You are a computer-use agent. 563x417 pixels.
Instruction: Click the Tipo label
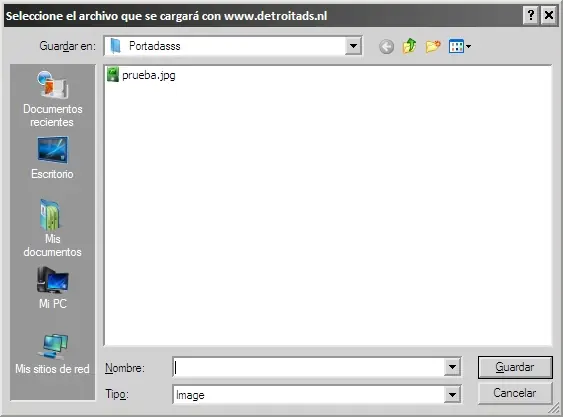tap(117, 394)
